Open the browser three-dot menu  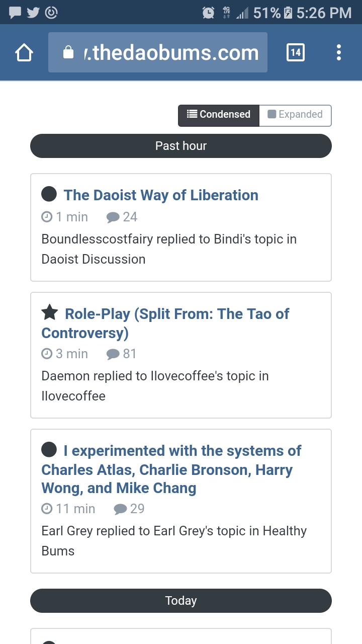click(339, 52)
